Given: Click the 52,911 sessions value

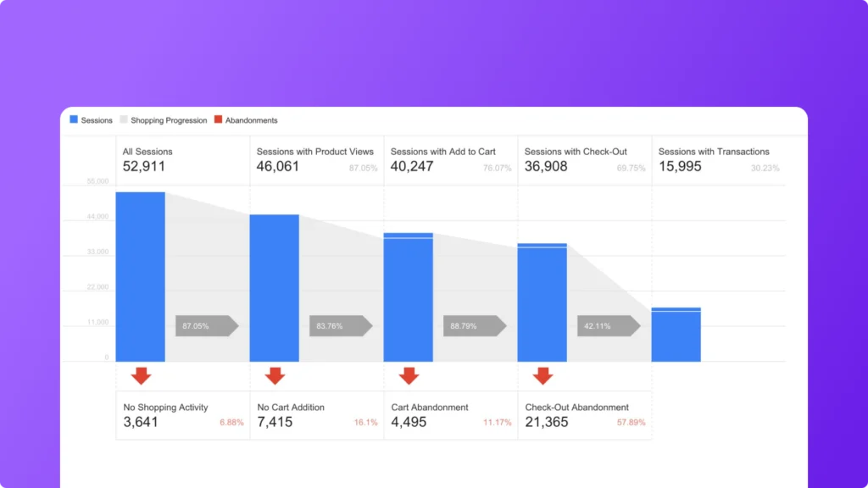Looking at the screenshot, I should point(144,167).
